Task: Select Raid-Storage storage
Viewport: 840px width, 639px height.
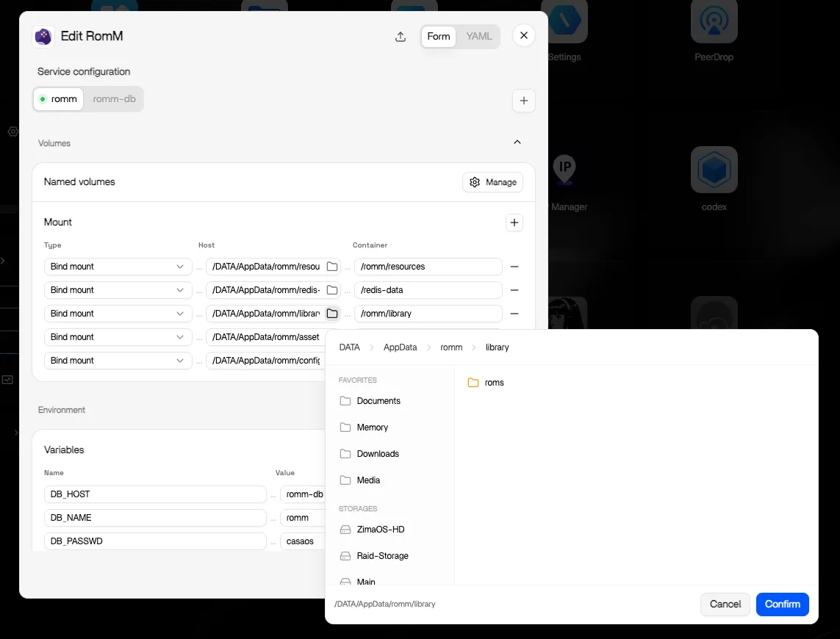Action: pyautogui.click(x=375, y=556)
